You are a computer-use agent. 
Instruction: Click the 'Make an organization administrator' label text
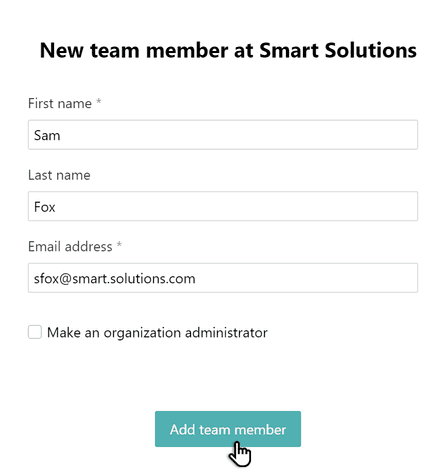[x=157, y=333]
